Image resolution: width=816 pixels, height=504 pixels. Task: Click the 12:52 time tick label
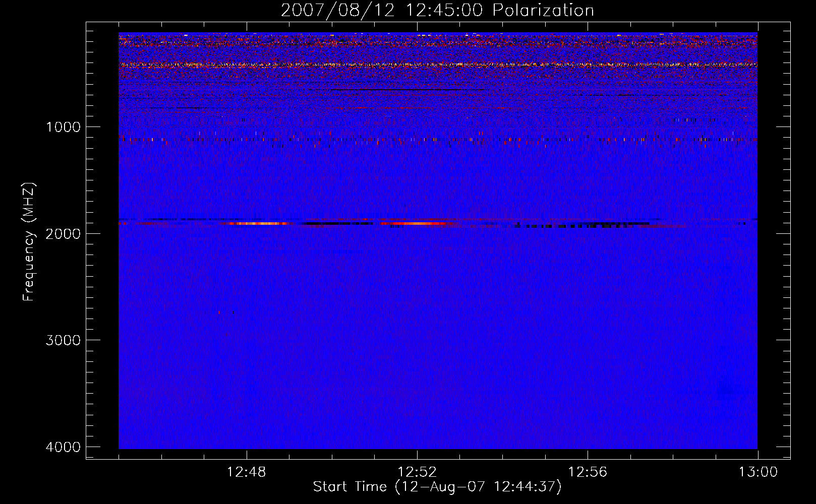pos(417,472)
